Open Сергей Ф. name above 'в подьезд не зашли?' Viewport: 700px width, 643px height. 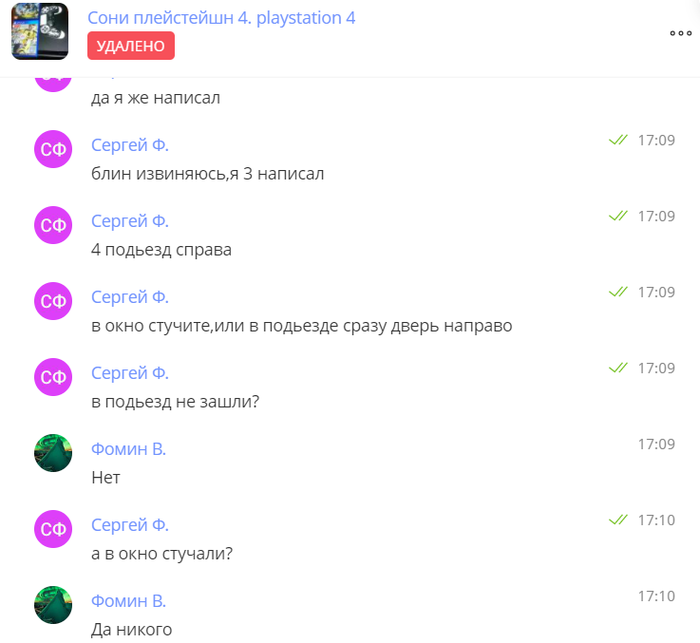pyautogui.click(x=130, y=373)
